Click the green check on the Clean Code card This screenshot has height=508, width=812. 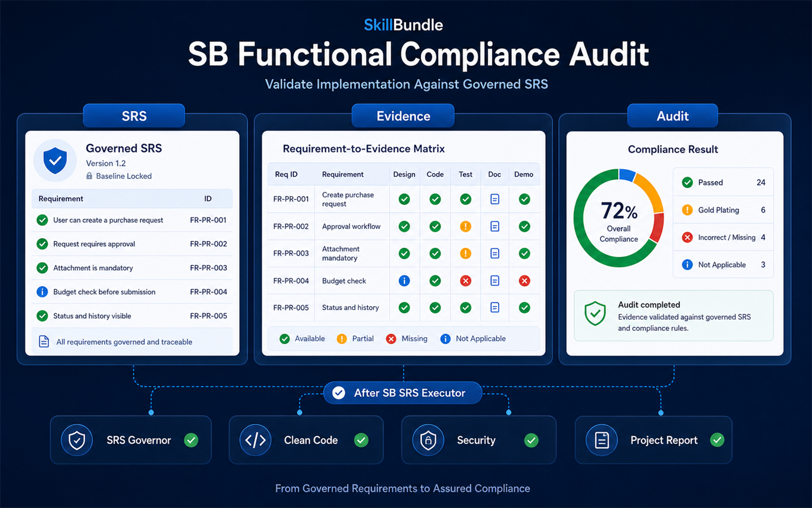point(361,440)
